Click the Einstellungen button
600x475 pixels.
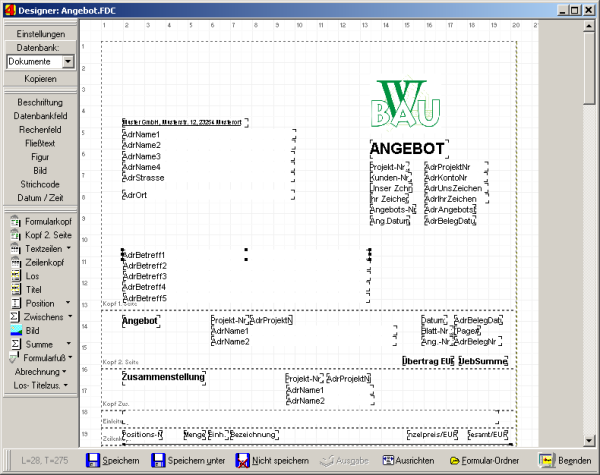coord(40,34)
